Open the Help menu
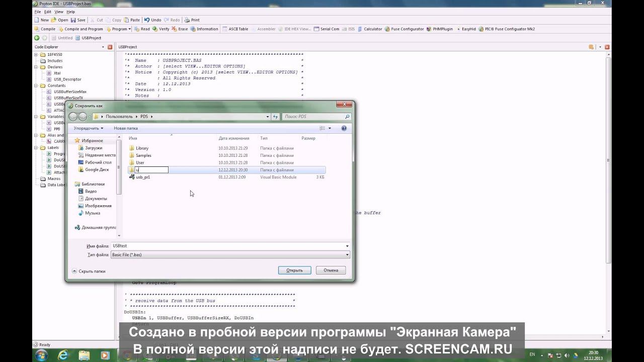Viewport: 644px width, 362px height. [x=71, y=12]
